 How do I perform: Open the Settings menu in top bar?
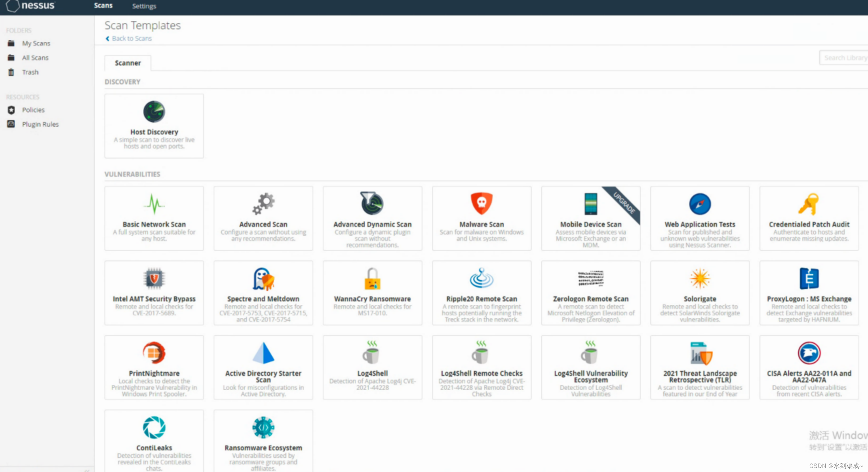[x=144, y=6]
